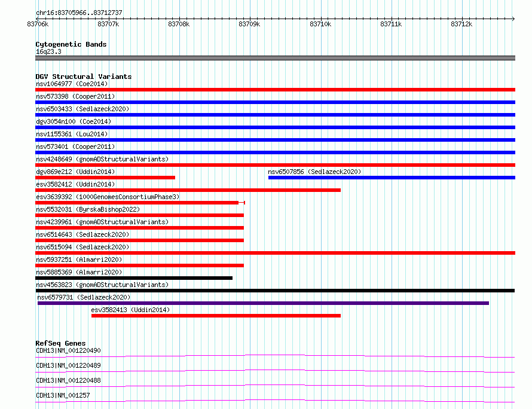Select the 83709k ruler position label

(249, 24)
